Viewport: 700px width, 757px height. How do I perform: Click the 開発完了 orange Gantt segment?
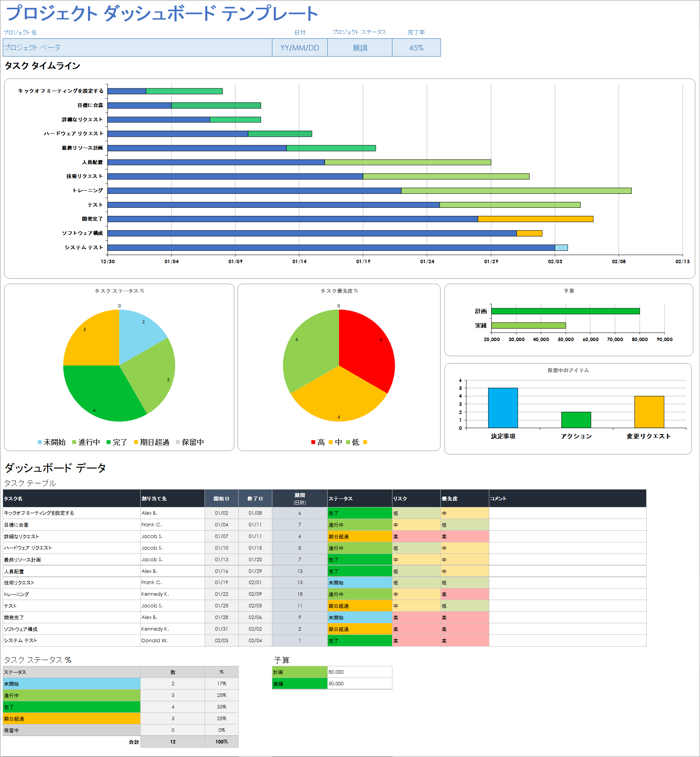coord(535,219)
